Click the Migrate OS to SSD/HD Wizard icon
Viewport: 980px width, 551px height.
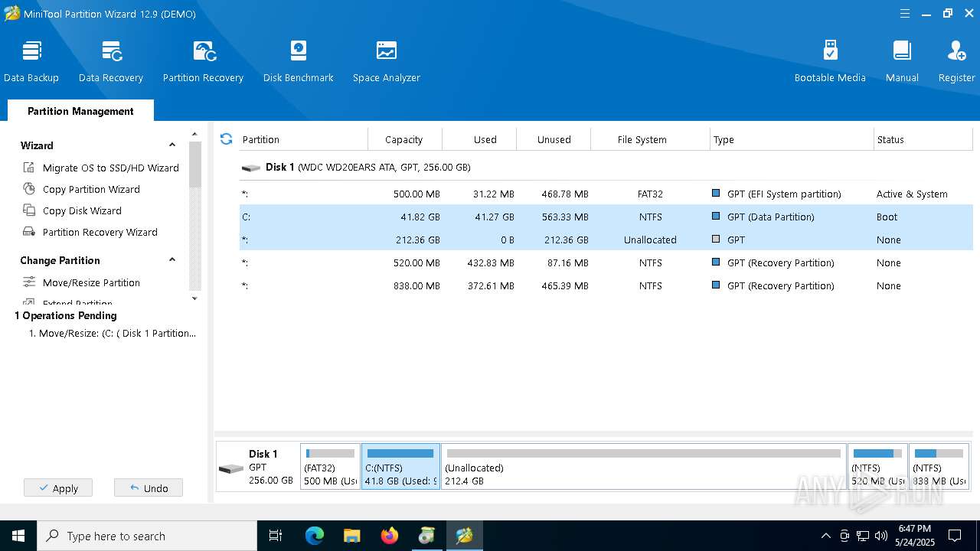(x=29, y=168)
